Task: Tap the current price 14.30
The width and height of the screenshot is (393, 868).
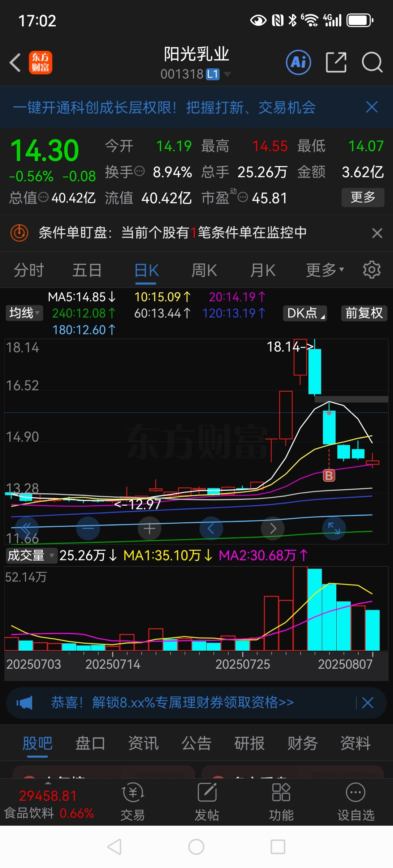Action: (44, 150)
